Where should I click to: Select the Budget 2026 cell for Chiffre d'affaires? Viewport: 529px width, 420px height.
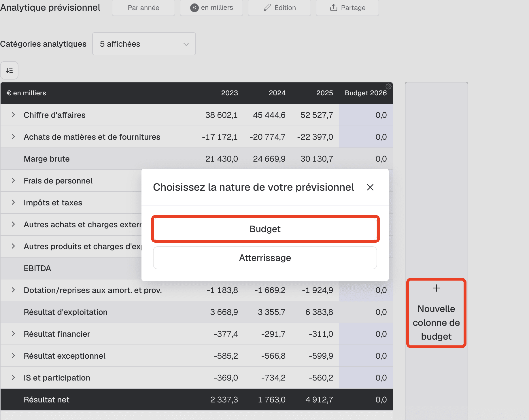[x=366, y=115]
